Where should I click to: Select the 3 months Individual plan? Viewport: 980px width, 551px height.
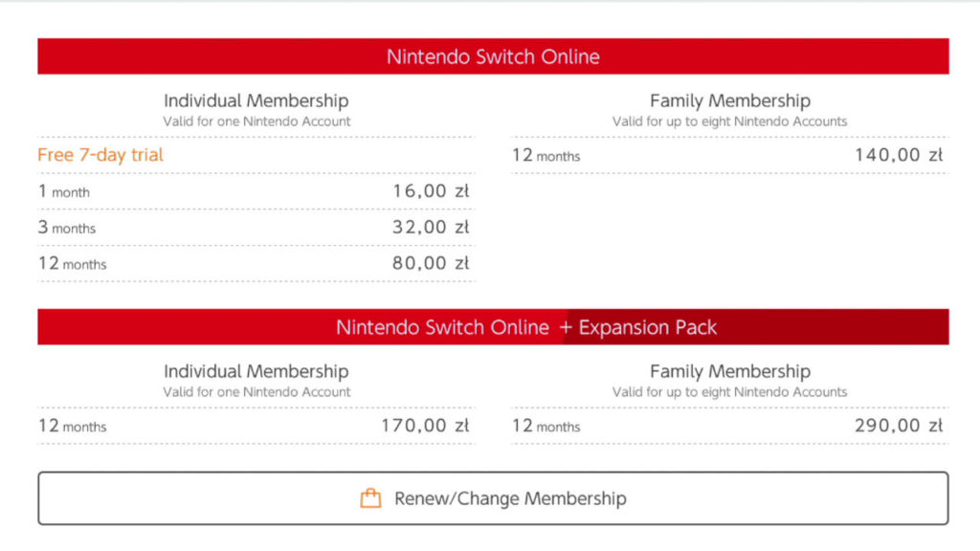coord(239,227)
